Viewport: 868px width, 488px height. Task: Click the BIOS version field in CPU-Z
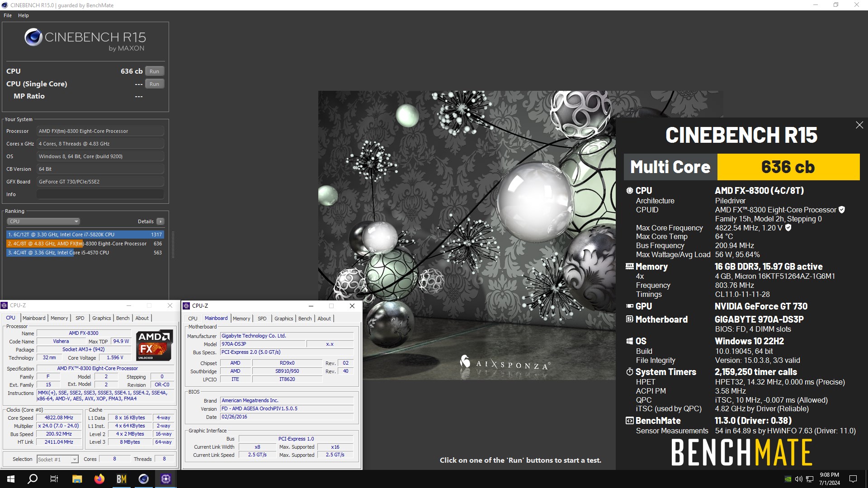coord(287,409)
